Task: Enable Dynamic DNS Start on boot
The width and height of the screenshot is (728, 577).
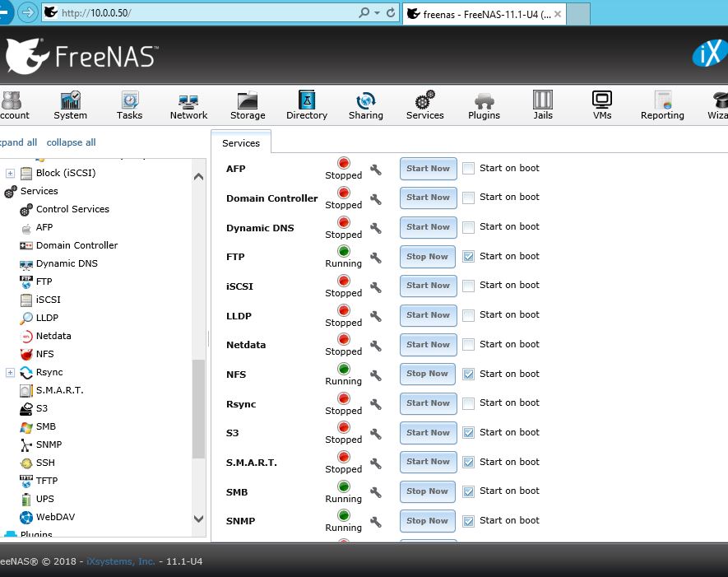Action: point(468,227)
